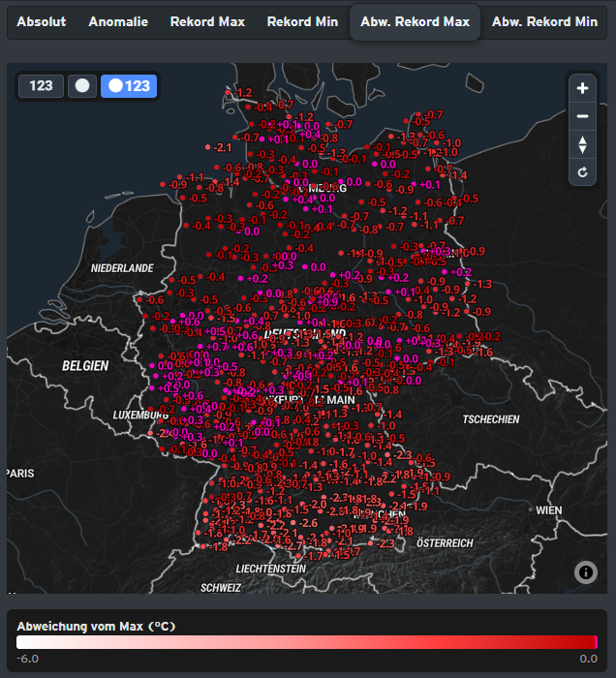Click the 0.0 legend maximum label
Image resolution: width=616 pixels, height=678 pixels.
588,659
